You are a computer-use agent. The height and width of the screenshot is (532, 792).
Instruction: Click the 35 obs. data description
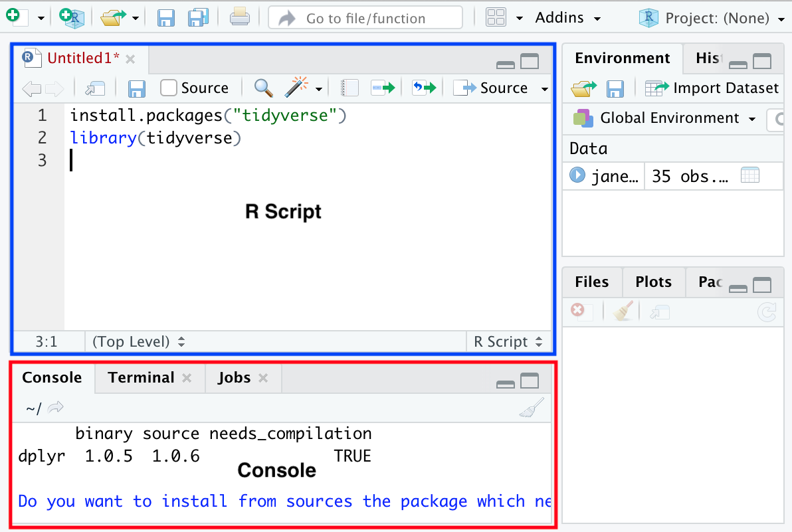pos(690,176)
